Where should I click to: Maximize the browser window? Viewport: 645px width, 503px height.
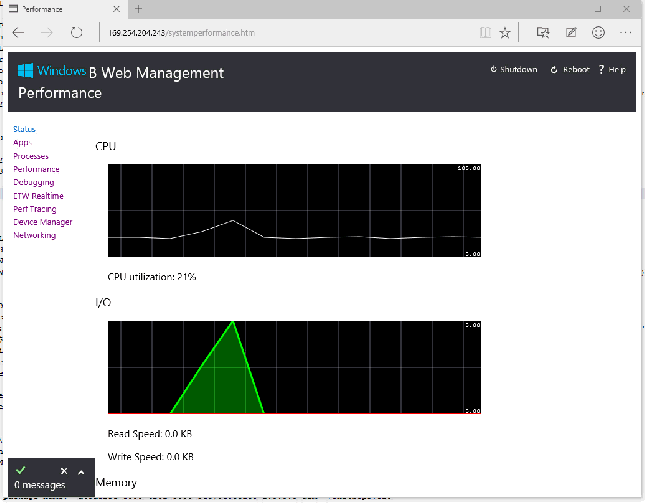(598, 9)
